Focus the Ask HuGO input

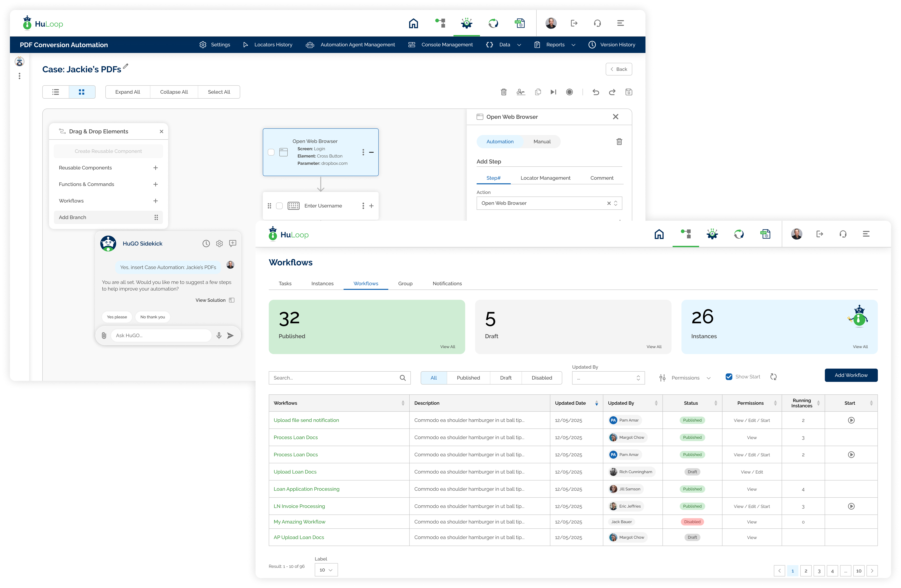(161, 336)
